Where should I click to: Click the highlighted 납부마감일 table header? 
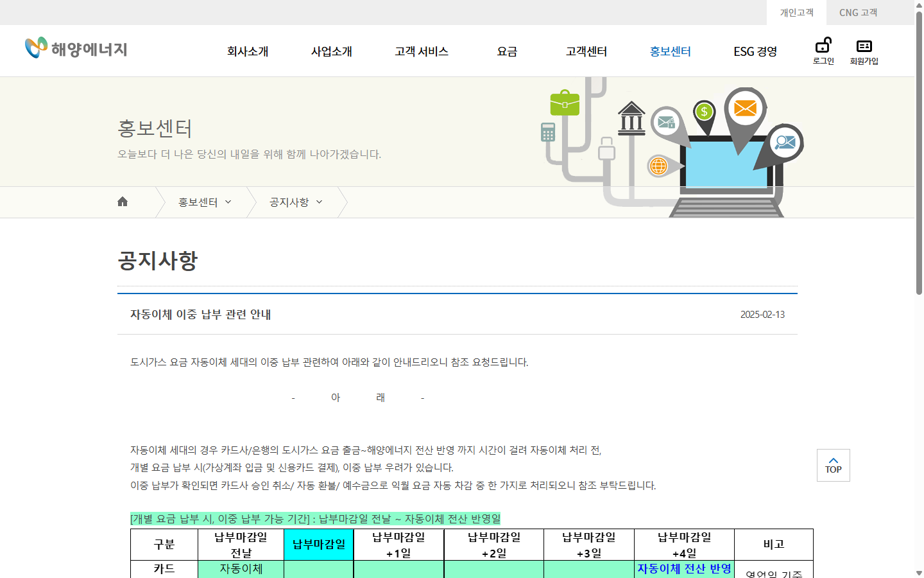(x=319, y=545)
